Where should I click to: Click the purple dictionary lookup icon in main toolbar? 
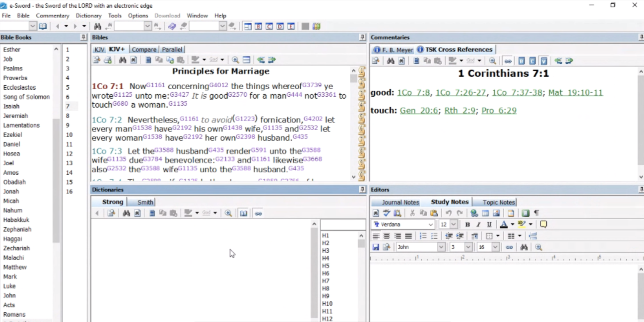pyautogui.click(x=172, y=26)
